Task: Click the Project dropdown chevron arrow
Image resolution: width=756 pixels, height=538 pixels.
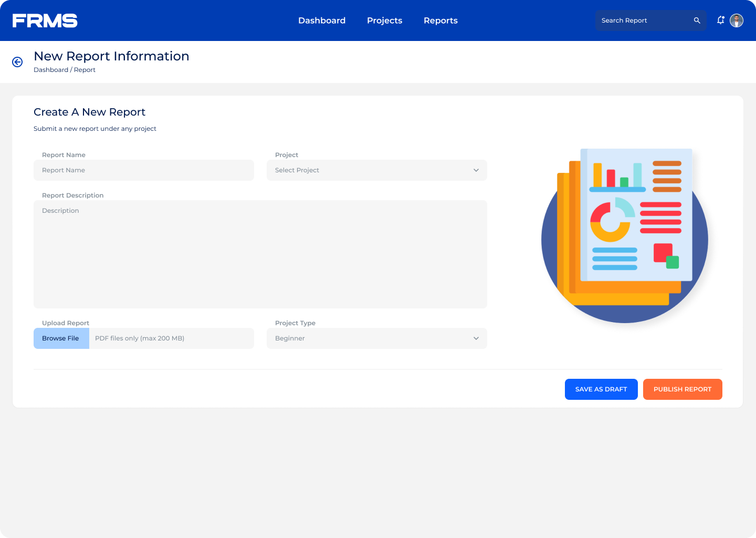Action: click(476, 170)
